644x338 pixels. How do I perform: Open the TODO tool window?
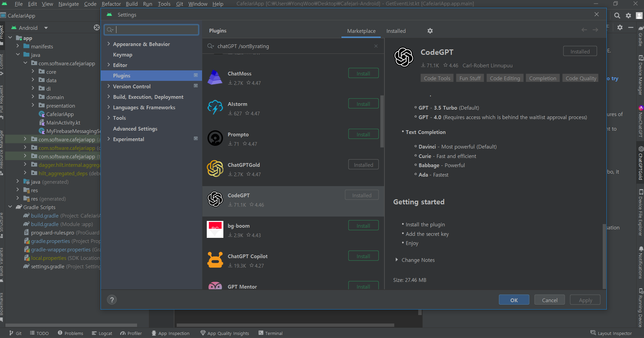point(39,333)
